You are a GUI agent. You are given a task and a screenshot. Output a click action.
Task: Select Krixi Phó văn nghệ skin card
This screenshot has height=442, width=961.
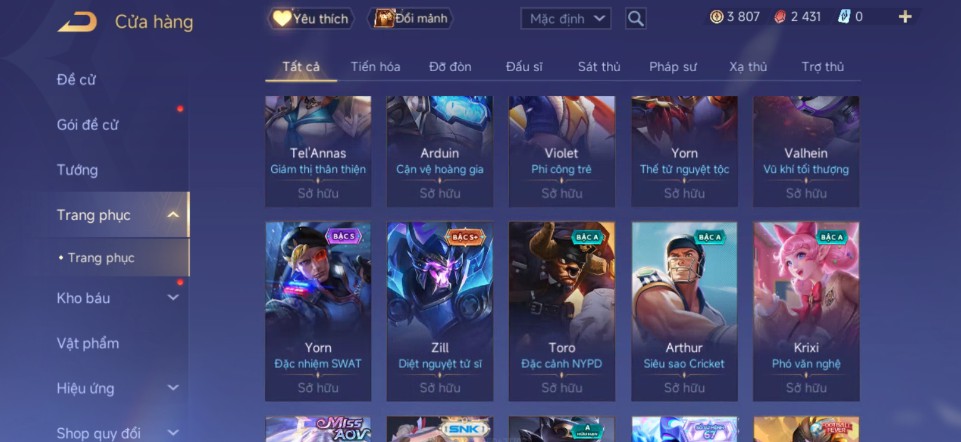click(806, 311)
